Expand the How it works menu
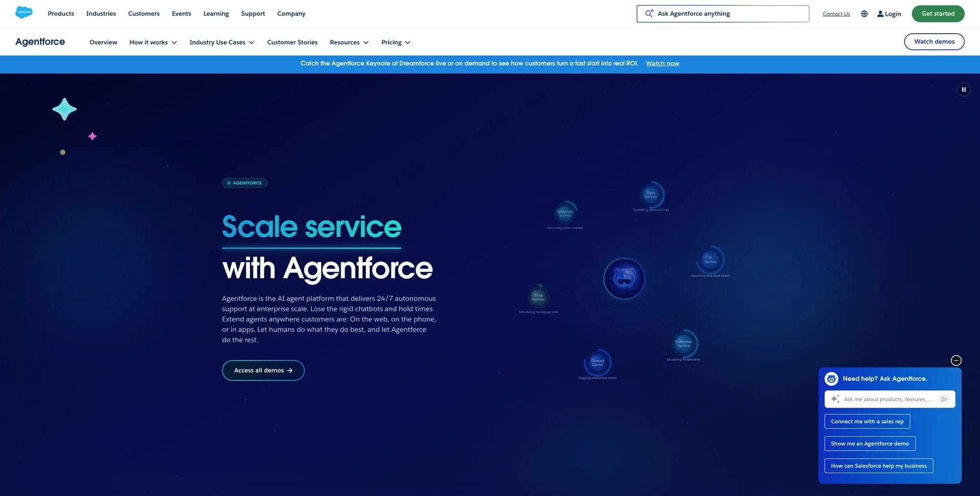This screenshot has width=980, height=496. click(153, 42)
